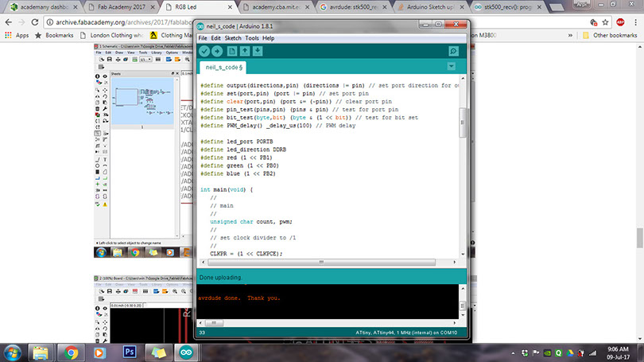Image resolution: width=644 pixels, height=362 pixels.
Task: Expand the bookmarks bar overflow chevron
Action: (x=570, y=35)
